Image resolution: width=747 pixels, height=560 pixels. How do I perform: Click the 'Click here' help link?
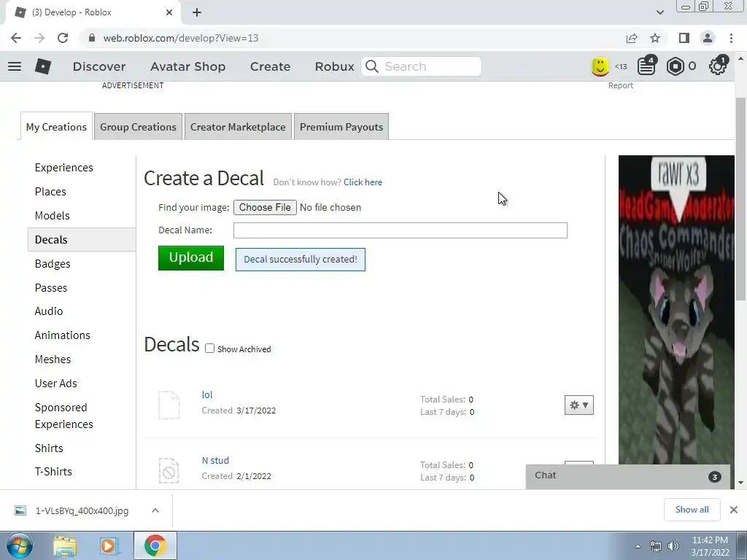(363, 182)
